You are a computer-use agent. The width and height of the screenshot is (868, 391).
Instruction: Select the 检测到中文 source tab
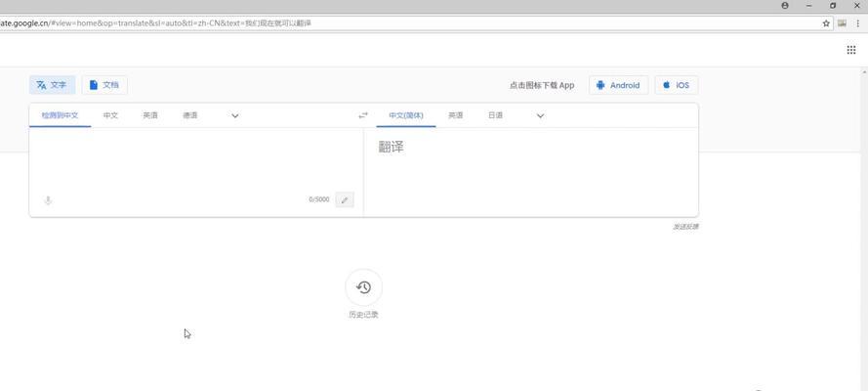60,115
